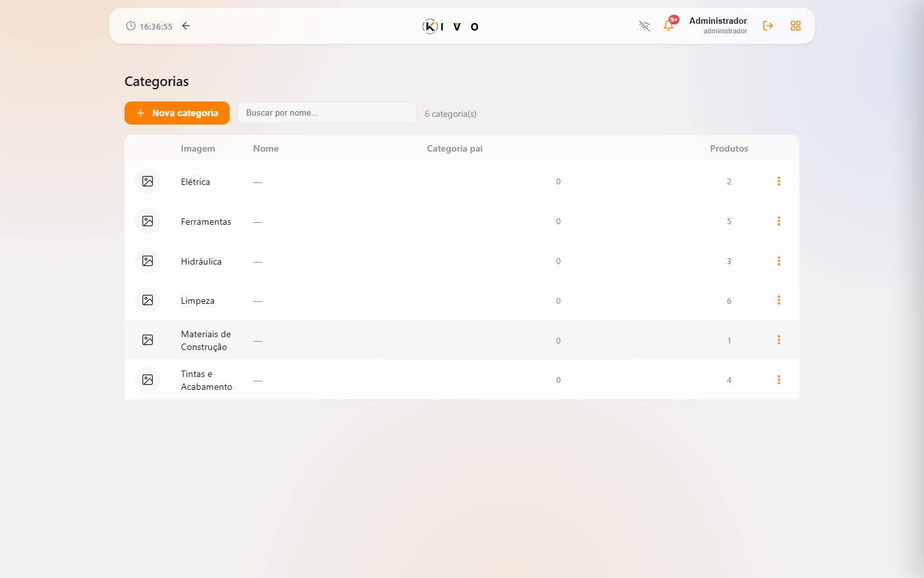Select the Ferramentas category name

pyautogui.click(x=206, y=222)
